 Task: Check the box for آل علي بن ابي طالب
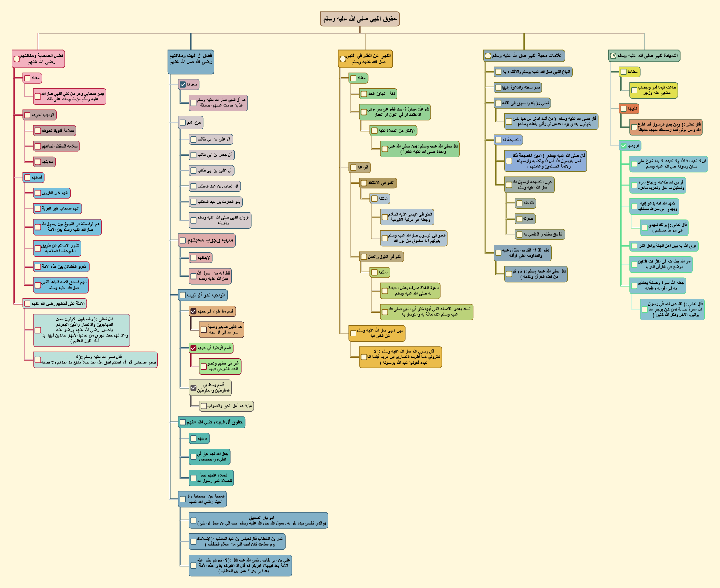point(193,139)
